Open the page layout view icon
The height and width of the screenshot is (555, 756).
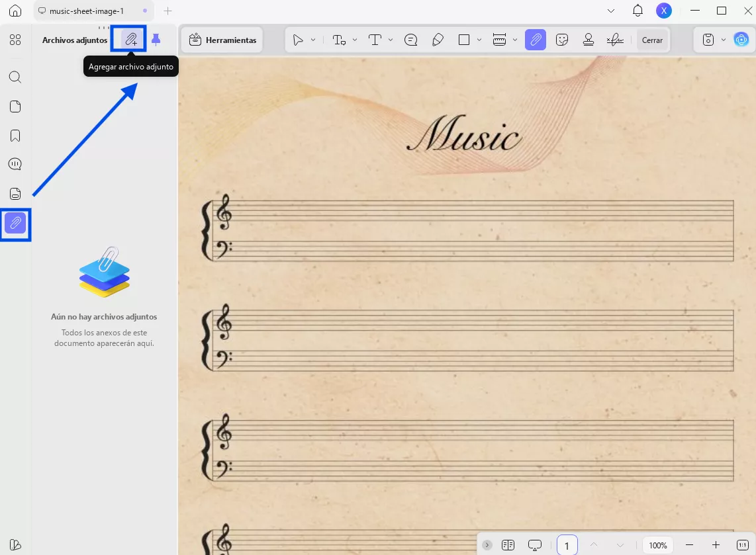click(x=508, y=545)
